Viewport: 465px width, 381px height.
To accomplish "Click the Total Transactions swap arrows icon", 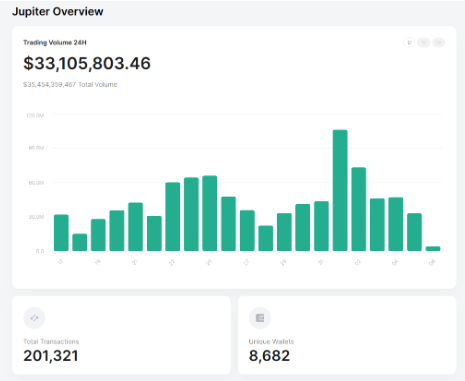I will coord(34,318).
